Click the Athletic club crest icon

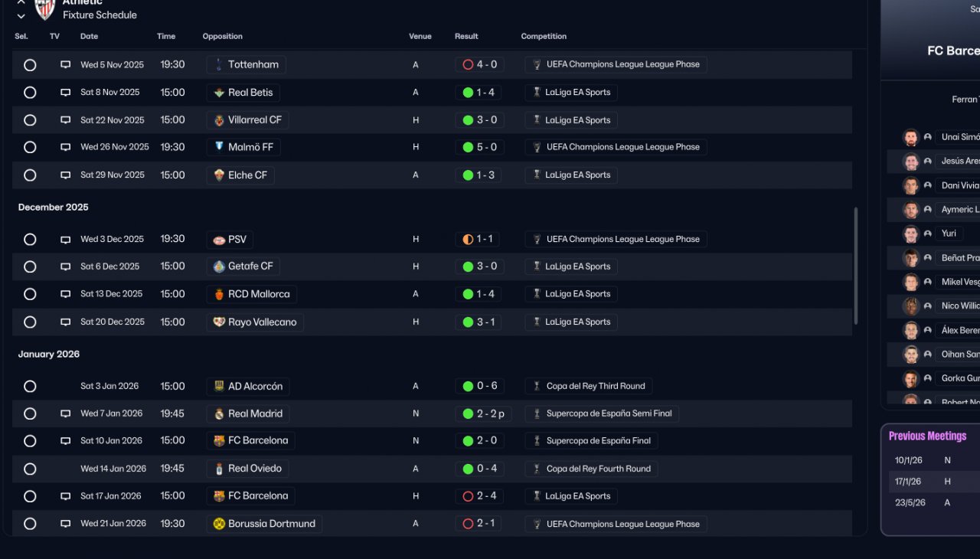[45, 8]
